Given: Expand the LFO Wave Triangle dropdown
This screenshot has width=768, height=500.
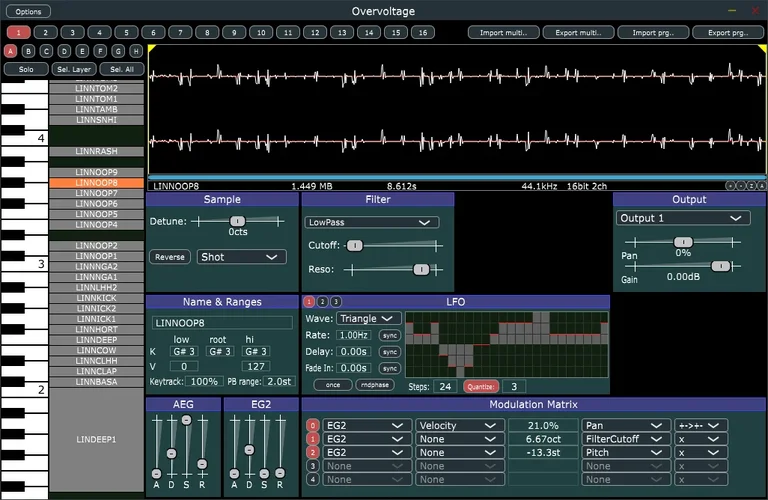Looking at the screenshot, I should click(x=369, y=318).
